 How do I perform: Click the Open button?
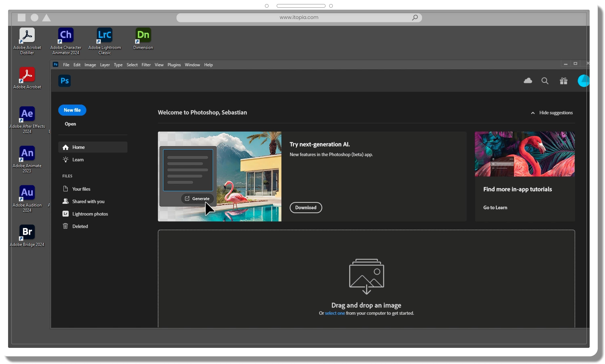coord(70,124)
